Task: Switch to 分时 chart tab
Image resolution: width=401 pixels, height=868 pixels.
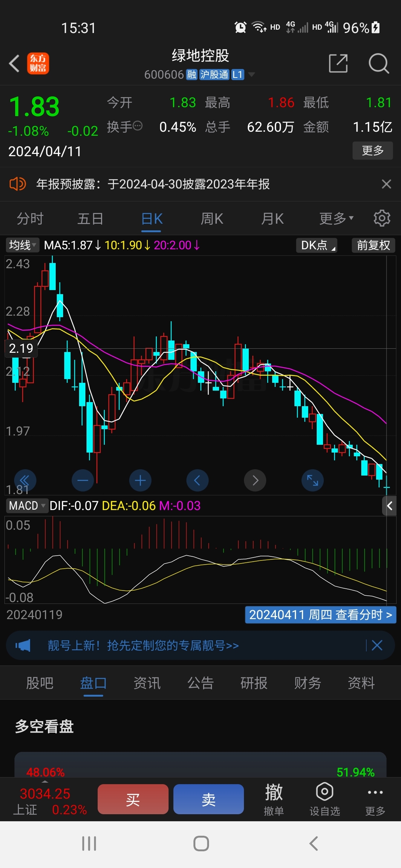Action: click(x=30, y=219)
